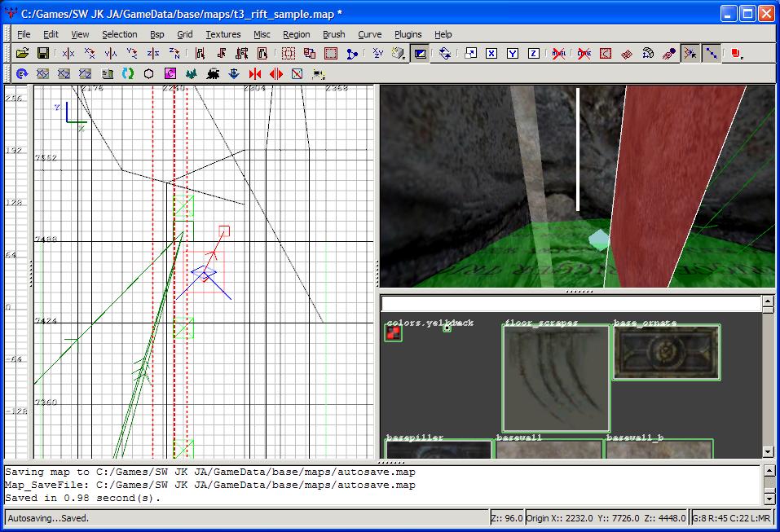Click the Hollow brush icon
The image size is (780, 532).
coord(331,53)
